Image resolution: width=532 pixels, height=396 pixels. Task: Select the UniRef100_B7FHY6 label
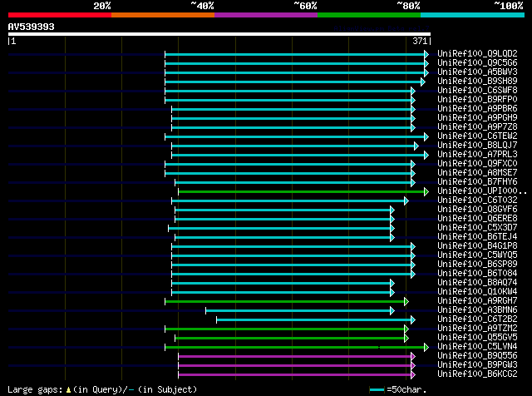click(x=477, y=182)
